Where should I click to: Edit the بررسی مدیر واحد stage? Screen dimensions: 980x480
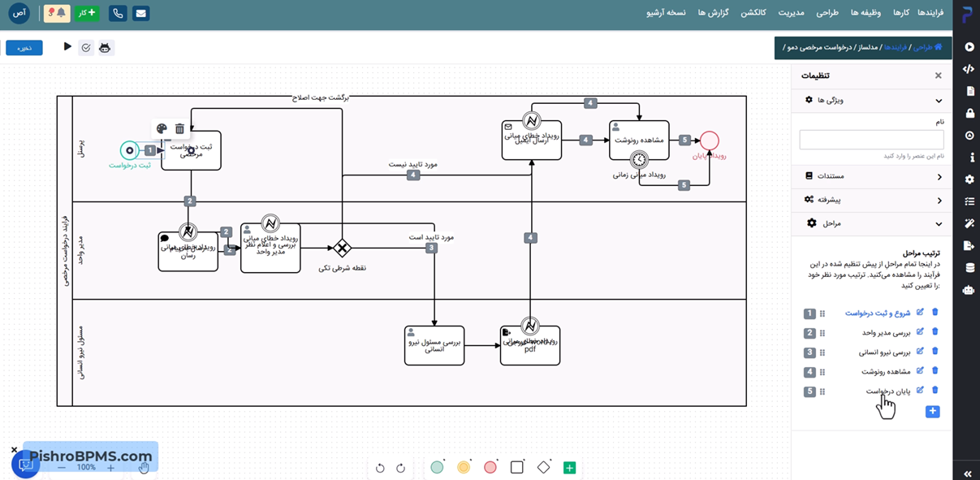click(920, 331)
